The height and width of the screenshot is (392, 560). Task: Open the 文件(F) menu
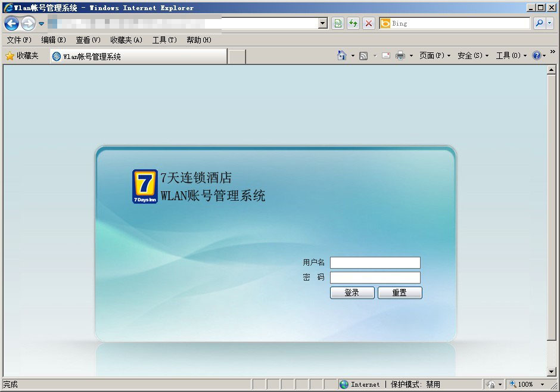click(x=19, y=40)
